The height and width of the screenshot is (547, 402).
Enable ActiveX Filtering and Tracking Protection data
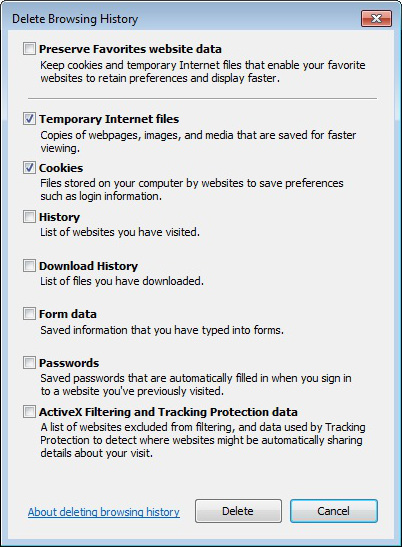(29, 412)
